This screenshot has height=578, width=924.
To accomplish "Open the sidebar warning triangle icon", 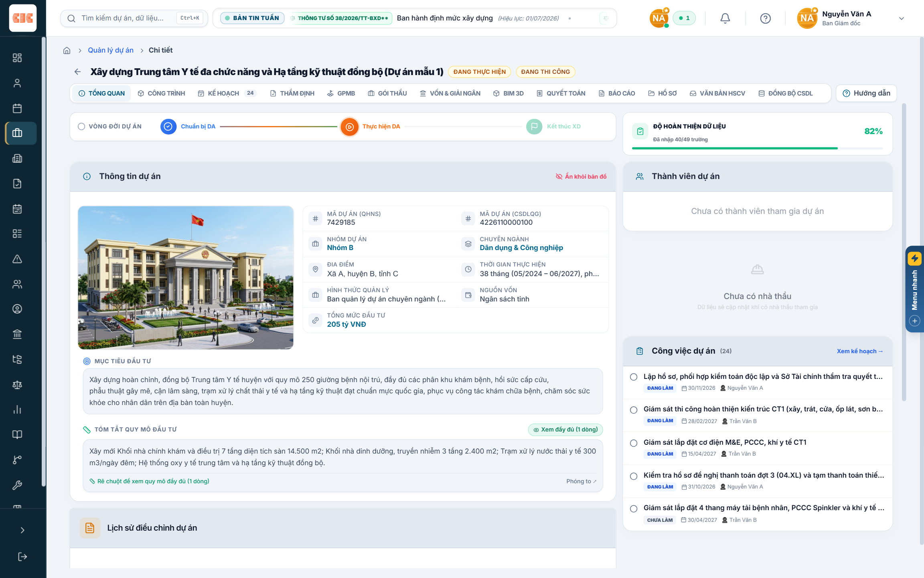I will (17, 259).
